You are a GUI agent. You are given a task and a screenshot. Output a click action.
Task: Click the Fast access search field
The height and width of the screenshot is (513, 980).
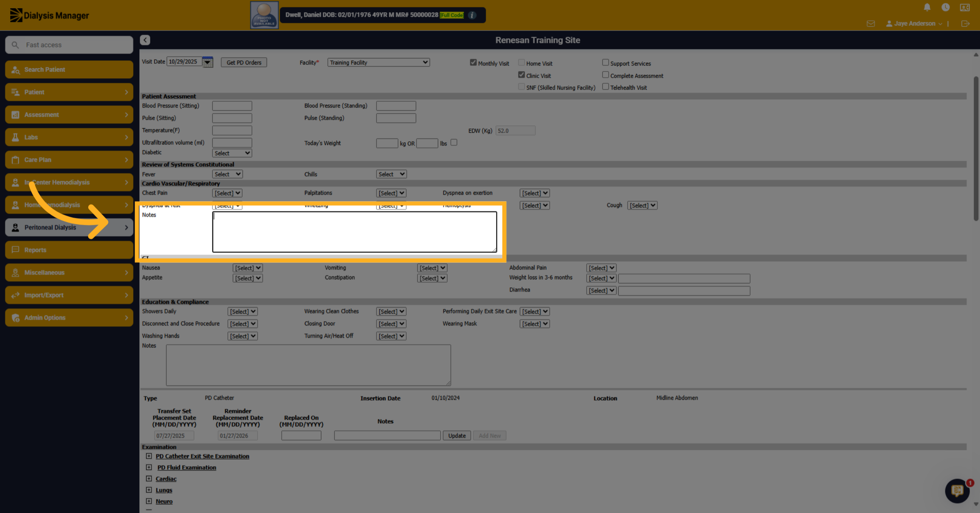coord(69,45)
